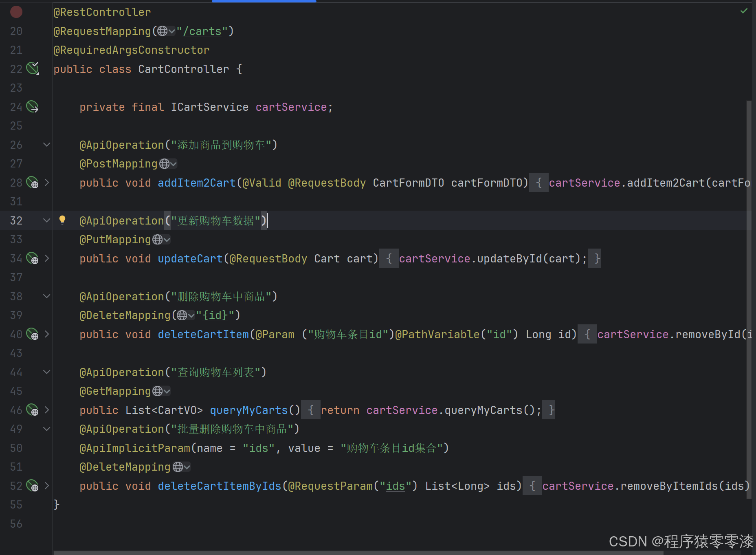The height and width of the screenshot is (555, 756).
Task: Click the updateCart method name
Action: point(190,259)
